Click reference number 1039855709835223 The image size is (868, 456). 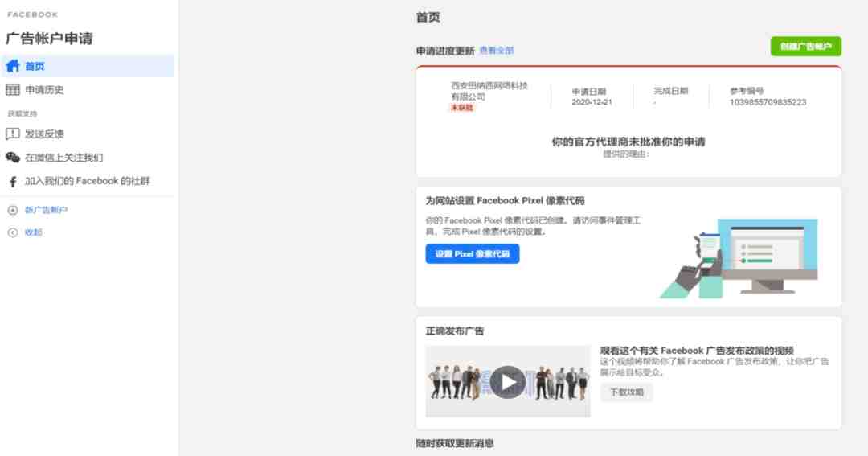[x=768, y=102]
